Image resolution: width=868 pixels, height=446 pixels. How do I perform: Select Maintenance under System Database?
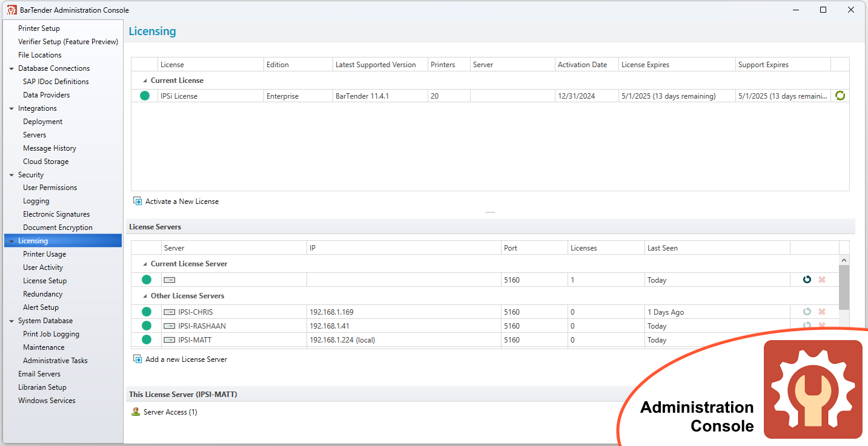click(44, 347)
